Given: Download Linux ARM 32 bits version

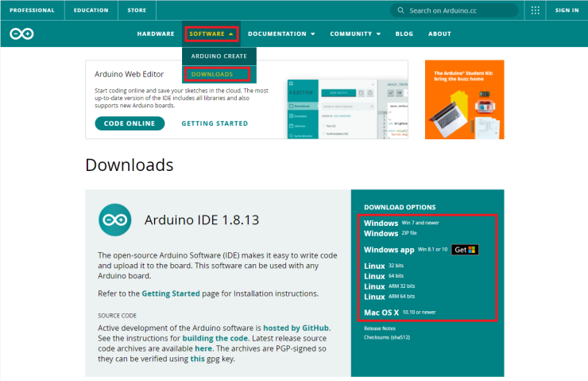Looking at the screenshot, I should pos(389,286).
